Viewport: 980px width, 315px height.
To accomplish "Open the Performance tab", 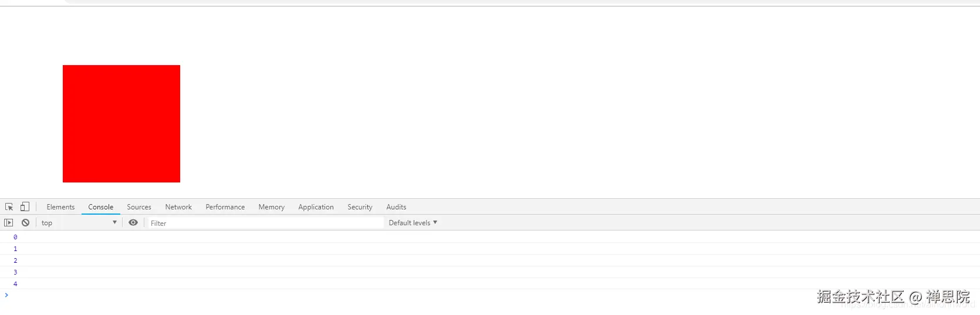I will pos(225,207).
